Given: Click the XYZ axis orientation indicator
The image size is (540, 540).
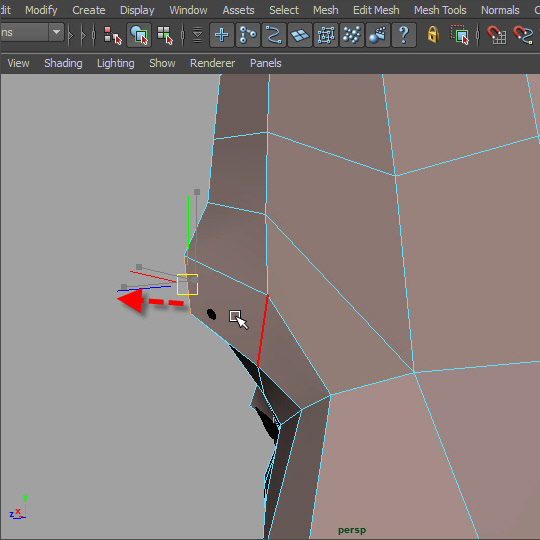Looking at the screenshot, I should 18,507.
